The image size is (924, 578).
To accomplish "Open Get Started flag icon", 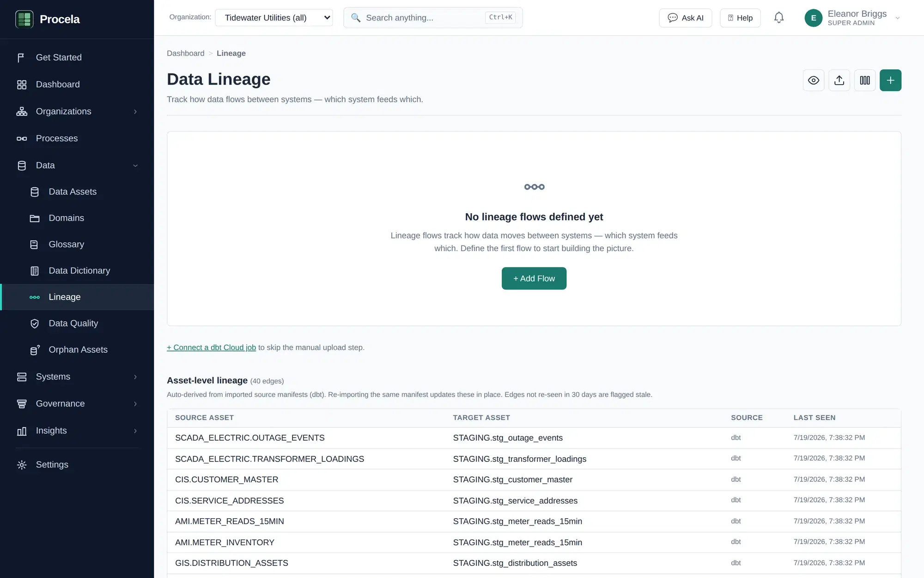I will coord(21,57).
